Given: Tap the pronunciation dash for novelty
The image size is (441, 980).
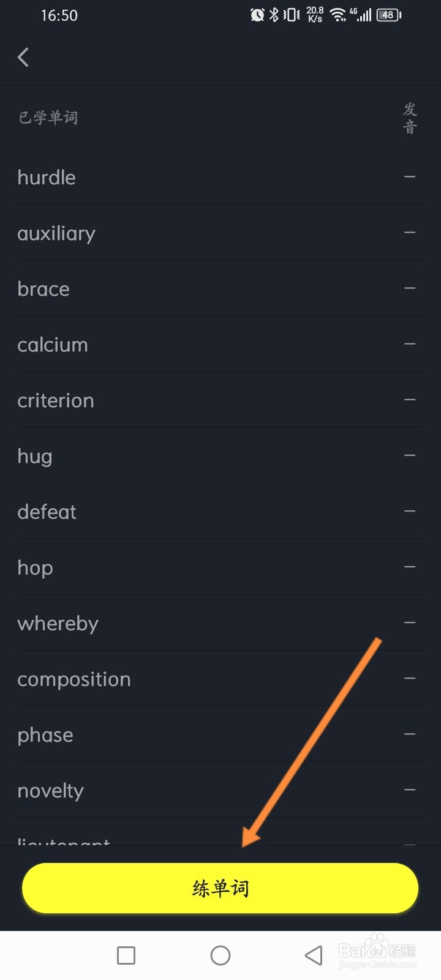Looking at the screenshot, I should [410, 790].
